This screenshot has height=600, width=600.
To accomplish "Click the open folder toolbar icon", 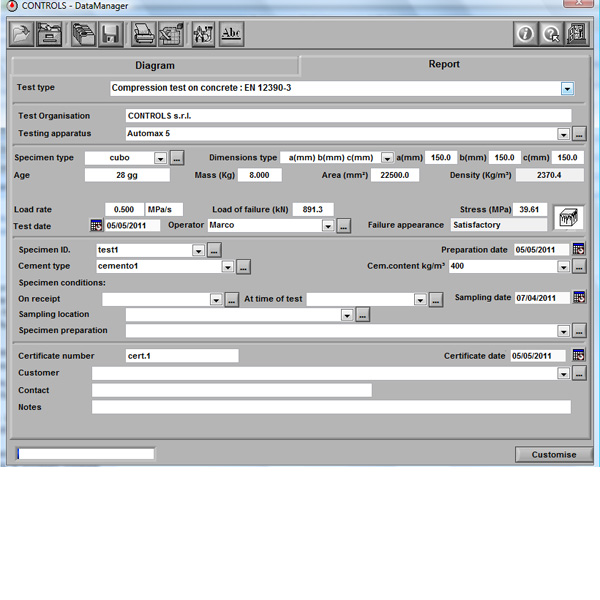I will click(22, 34).
